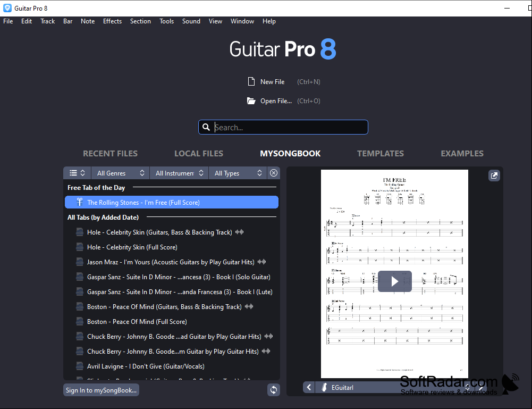
Task: Open the File menu
Action: tap(8, 21)
